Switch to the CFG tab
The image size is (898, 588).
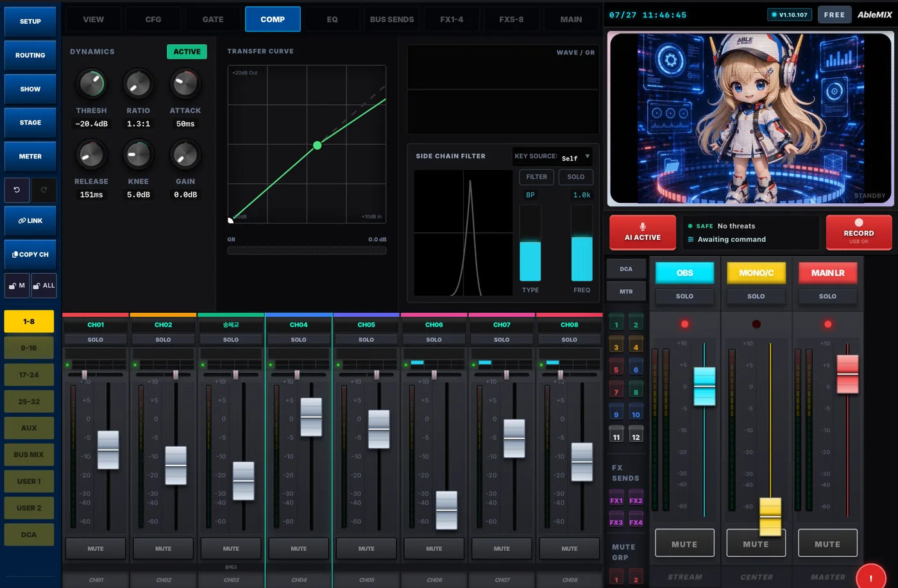tap(153, 19)
